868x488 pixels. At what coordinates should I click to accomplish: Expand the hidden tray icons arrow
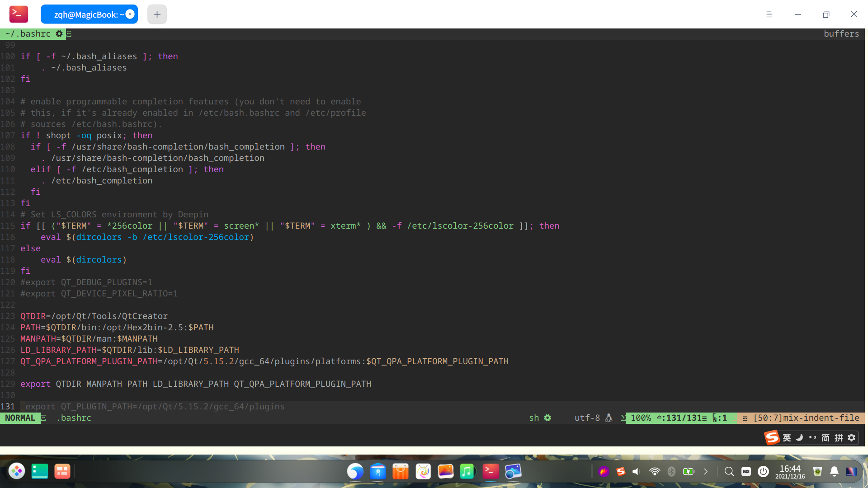706,472
